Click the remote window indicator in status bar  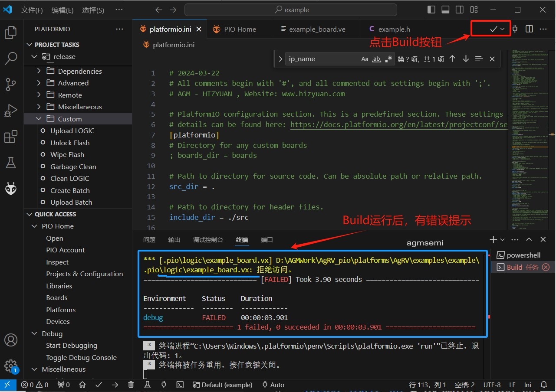[x=8, y=385]
